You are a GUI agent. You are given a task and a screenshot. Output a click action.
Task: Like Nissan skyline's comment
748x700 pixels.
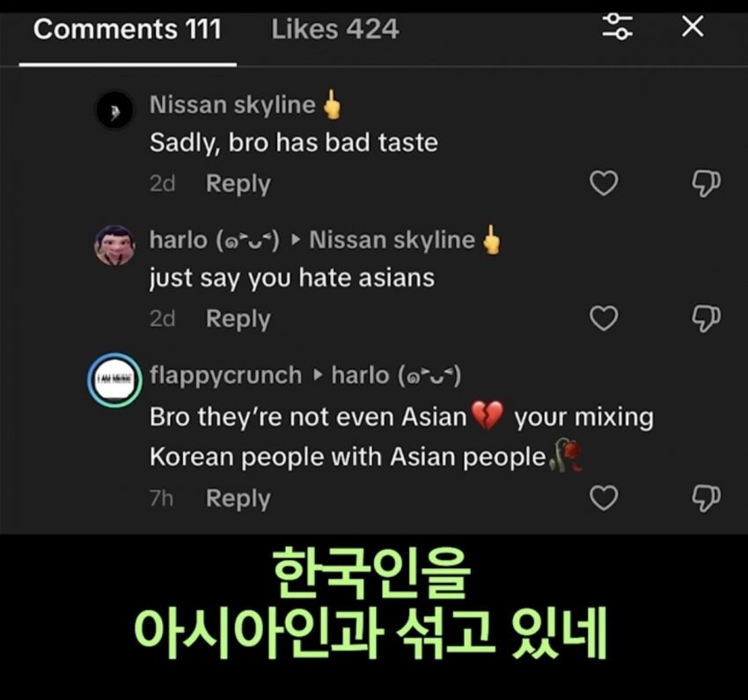tap(603, 183)
